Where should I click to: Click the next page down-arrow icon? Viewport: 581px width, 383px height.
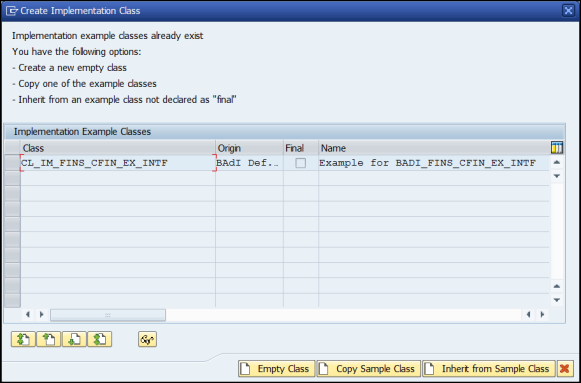coord(74,339)
